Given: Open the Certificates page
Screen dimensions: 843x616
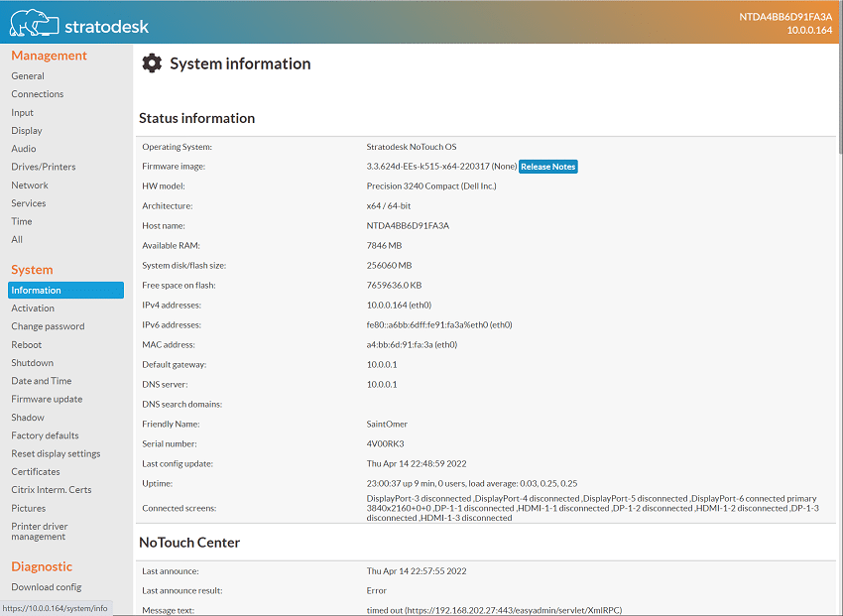Looking at the screenshot, I should (x=36, y=471).
